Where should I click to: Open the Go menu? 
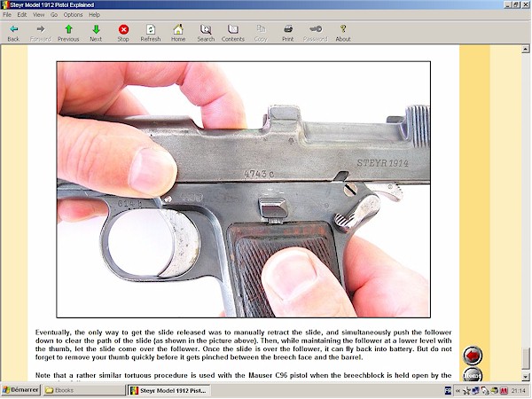pos(54,14)
